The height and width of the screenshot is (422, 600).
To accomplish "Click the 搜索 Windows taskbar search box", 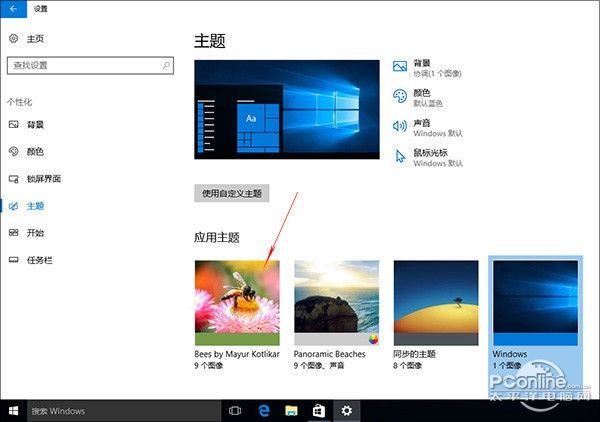I will tap(124, 411).
